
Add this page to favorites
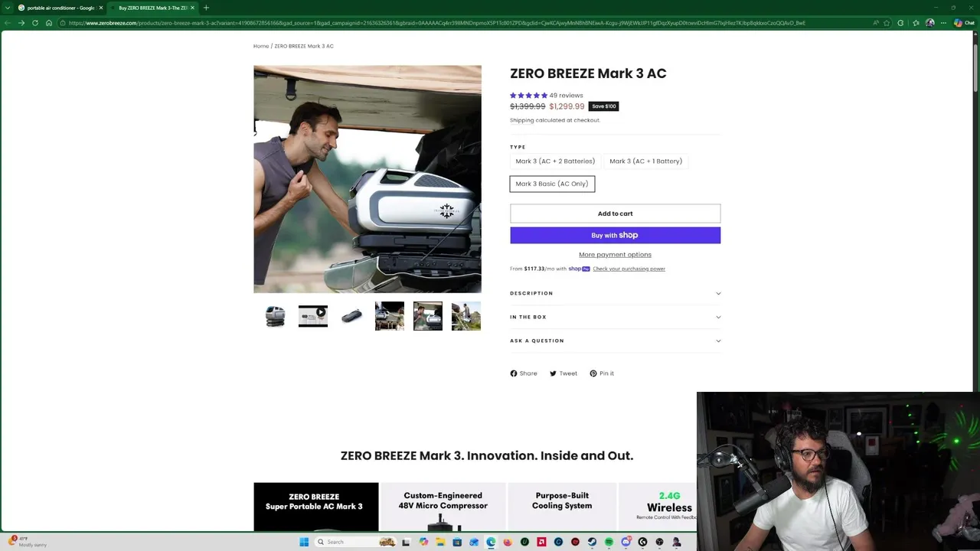(887, 23)
